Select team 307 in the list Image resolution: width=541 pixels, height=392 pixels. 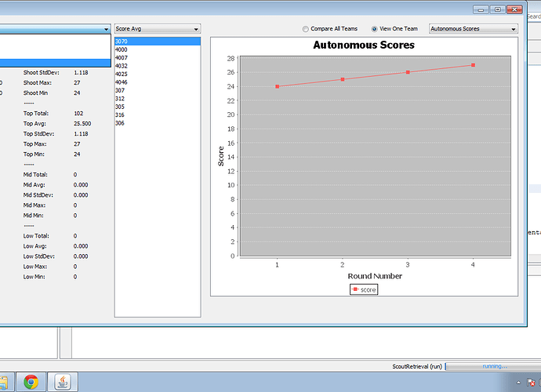[158, 90]
